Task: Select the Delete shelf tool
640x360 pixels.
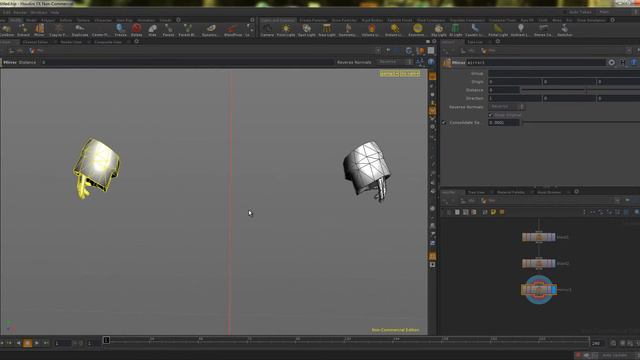Action: [x=136, y=30]
